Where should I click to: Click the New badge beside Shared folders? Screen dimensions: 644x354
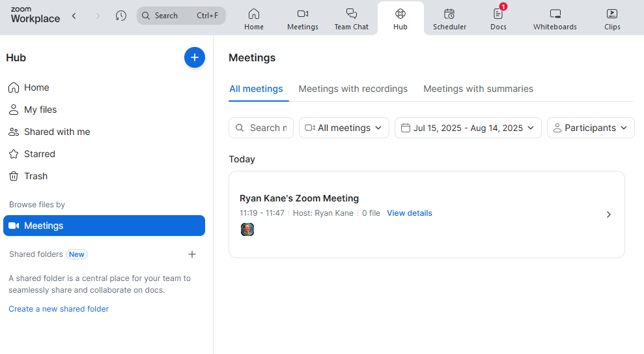77,254
